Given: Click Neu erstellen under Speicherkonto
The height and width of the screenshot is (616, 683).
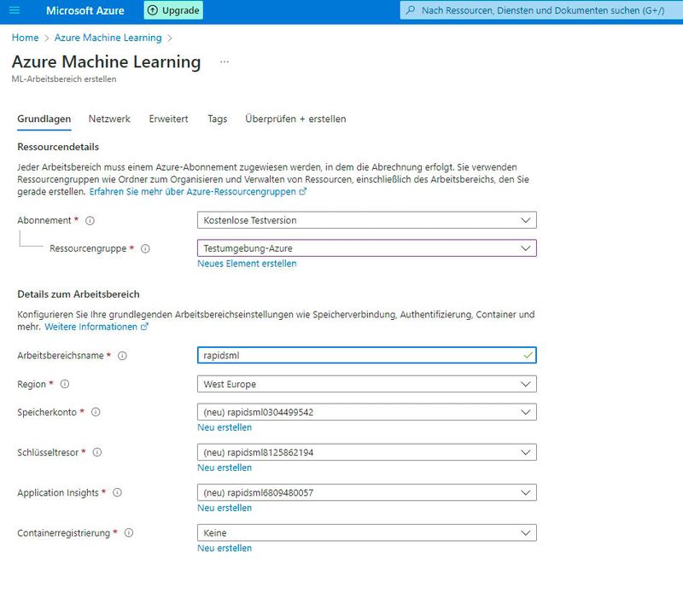Looking at the screenshot, I should click(225, 427).
